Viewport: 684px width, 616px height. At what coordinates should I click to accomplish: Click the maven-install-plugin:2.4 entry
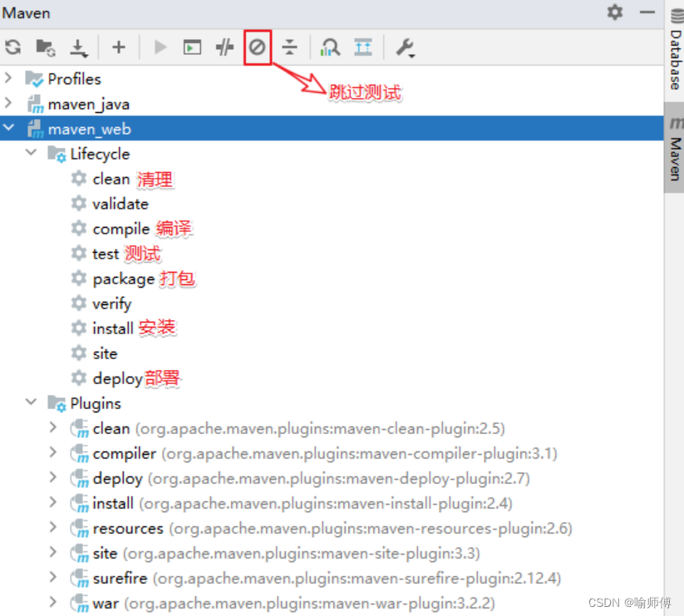[326, 504]
